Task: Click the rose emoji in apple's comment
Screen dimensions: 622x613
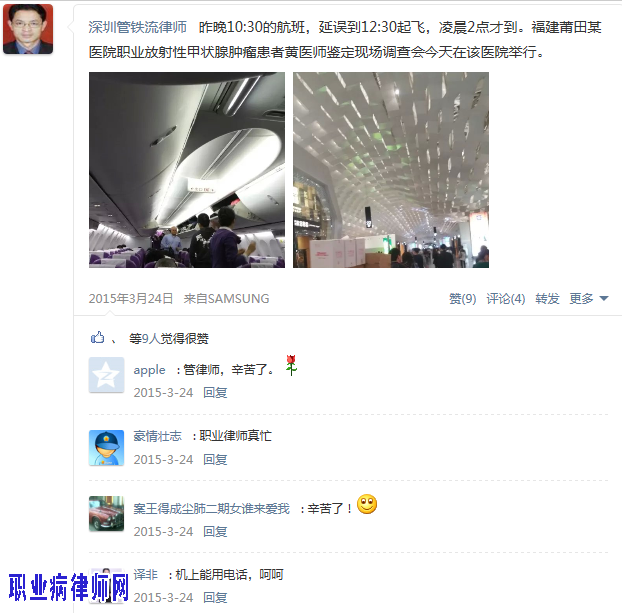Action: pos(291,365)
